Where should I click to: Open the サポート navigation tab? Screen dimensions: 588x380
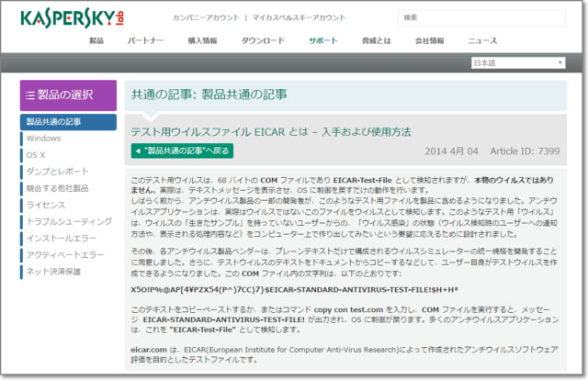(323, 41)
